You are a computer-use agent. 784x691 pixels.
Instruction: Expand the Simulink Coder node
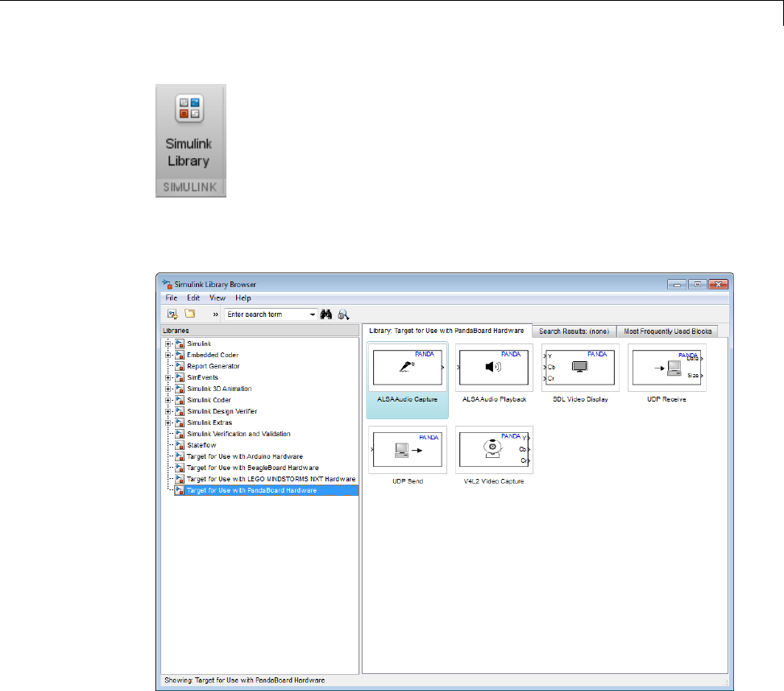pyautogui.click(x=168, y=400)
